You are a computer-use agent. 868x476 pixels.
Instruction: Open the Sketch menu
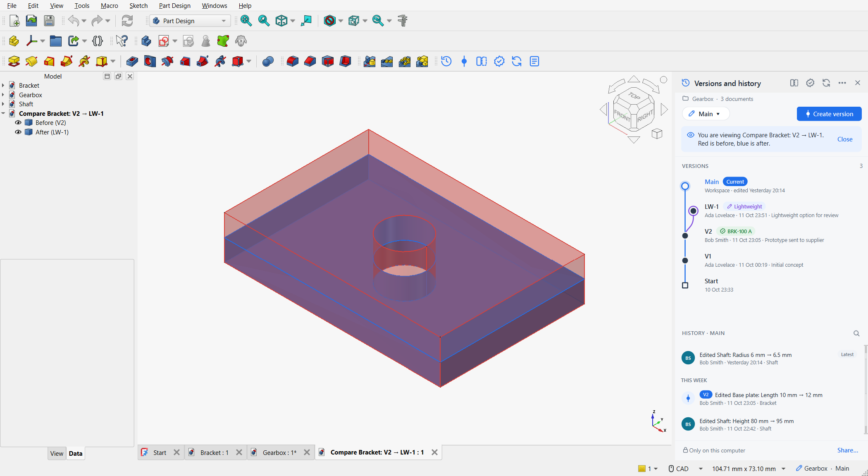coord(138,6)
